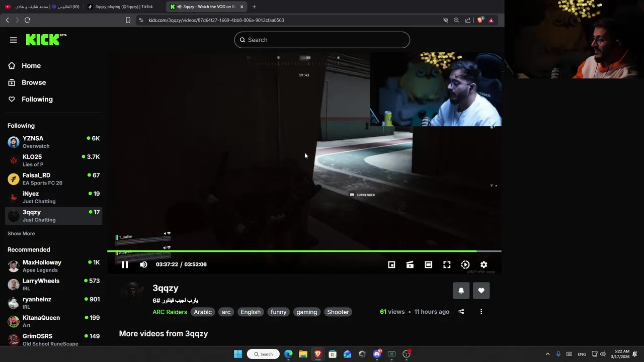
Task: Open 3qqzy channel in Following list
Action: 54,216
